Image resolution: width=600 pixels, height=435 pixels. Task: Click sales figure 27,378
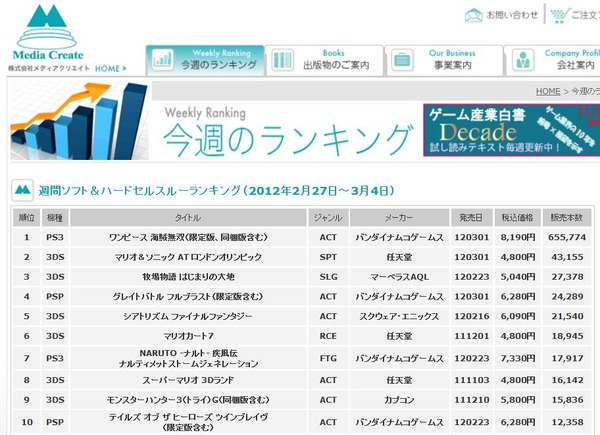[567, 277]
